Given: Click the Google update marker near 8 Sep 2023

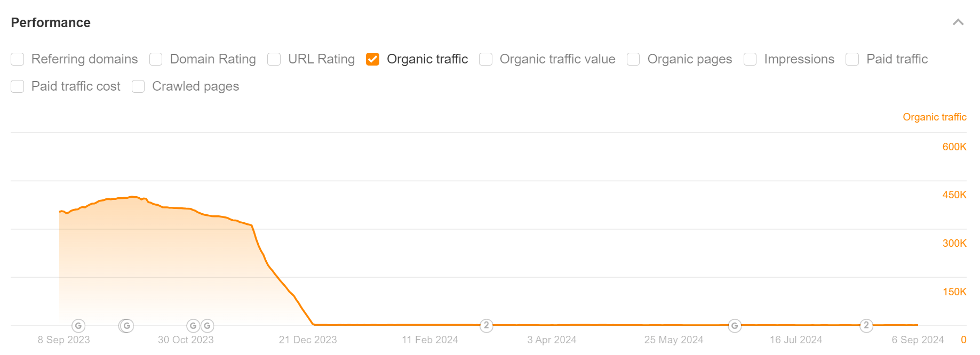Looking at the screenshot, I should pos(78,326).
